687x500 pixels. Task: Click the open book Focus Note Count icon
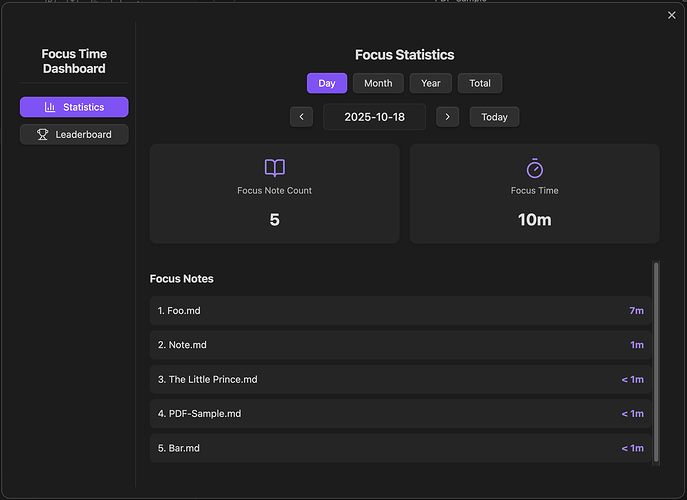[274, 168]
